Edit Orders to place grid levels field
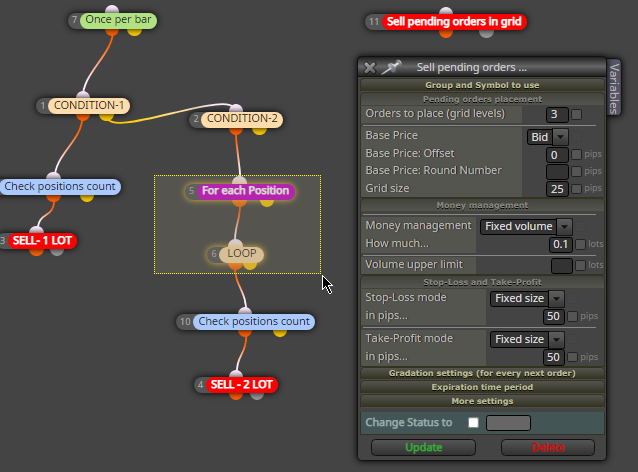Image resolution: width=638 pixels, height=472 pixels. click(557, 114)
